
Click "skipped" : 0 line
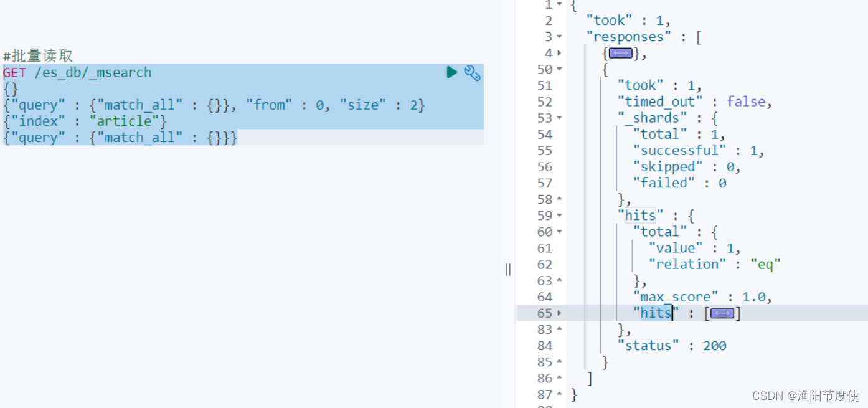[x=687, y=167]
